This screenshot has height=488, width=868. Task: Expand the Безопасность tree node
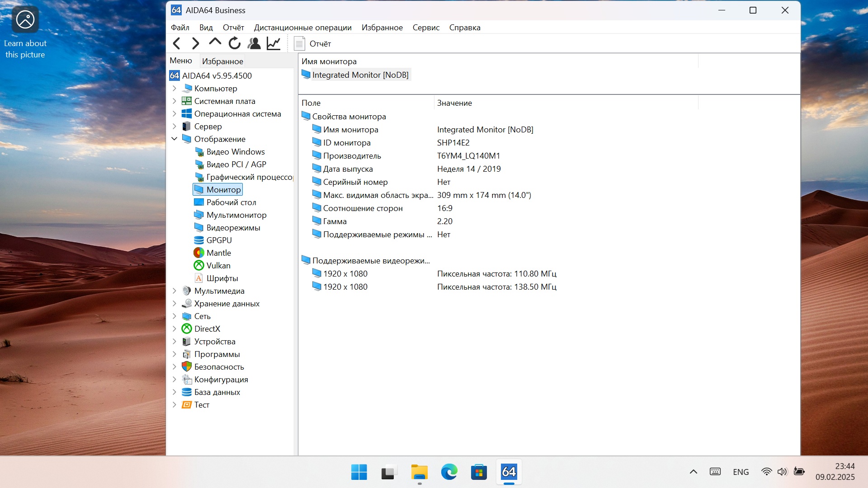[x=175, y=367]
